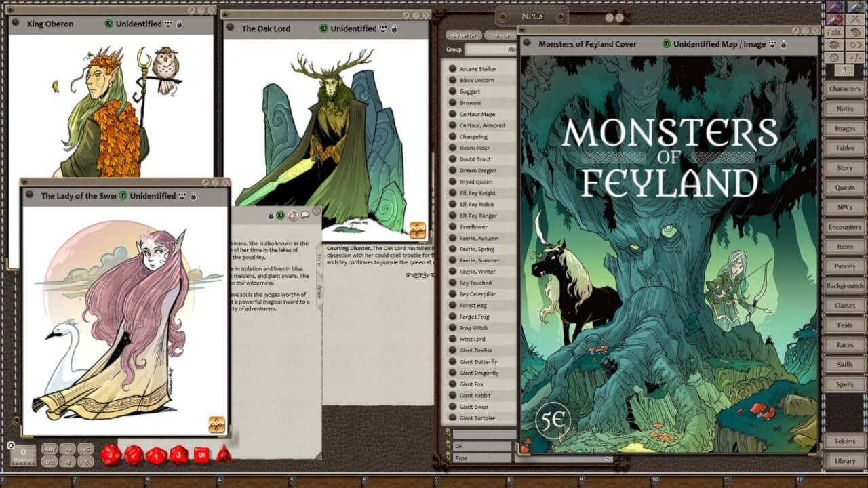Enable the ADV advantage button
Image resolution: width=868 pixels, height=488 pixels.
click(x=51, y=448)
